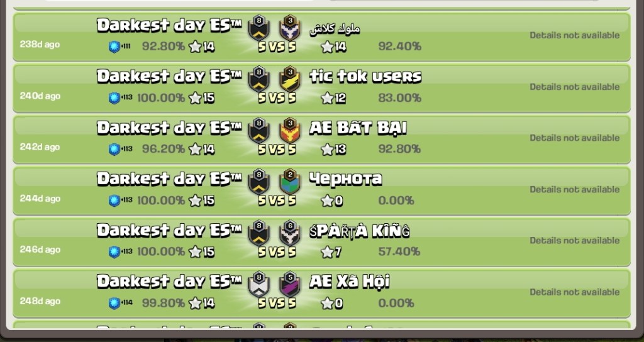The height and width of the screenshot is (342, 644).
Task: Click Чернота's zero-star icon
Action: tap(327, 201)
